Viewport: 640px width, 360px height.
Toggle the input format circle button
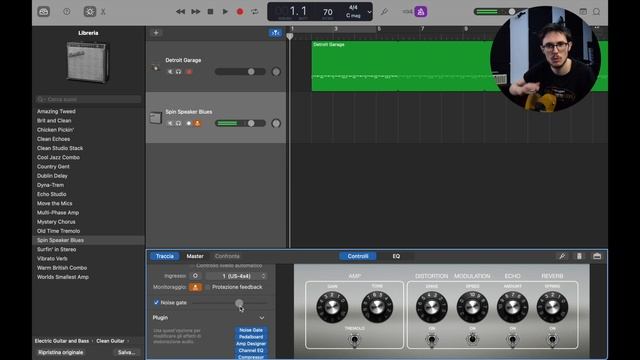click(195, 276)
